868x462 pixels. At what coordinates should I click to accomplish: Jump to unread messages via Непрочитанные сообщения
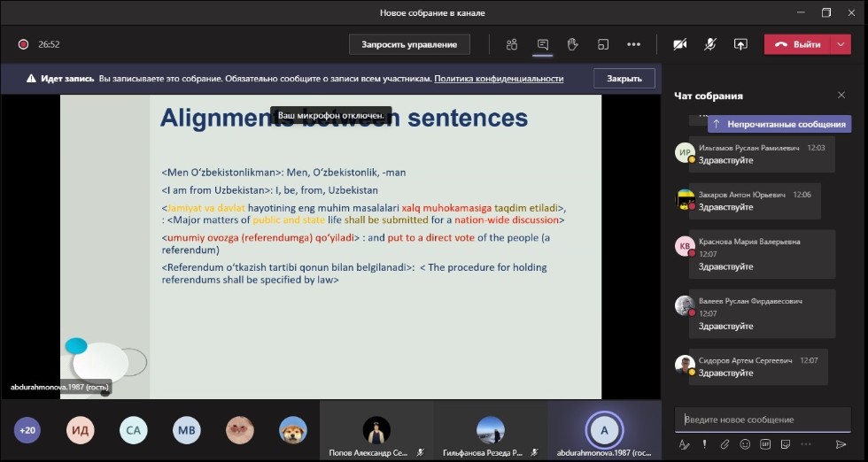point(779,125)
